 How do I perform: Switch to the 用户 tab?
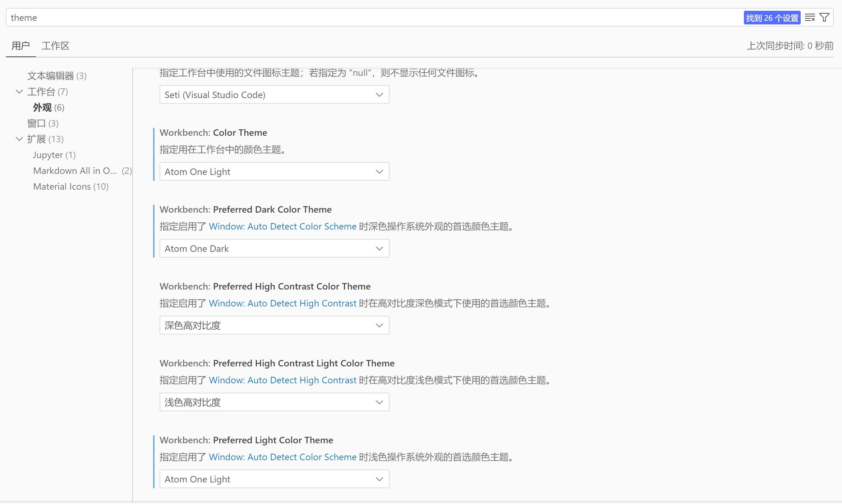[x=20, y=46]
